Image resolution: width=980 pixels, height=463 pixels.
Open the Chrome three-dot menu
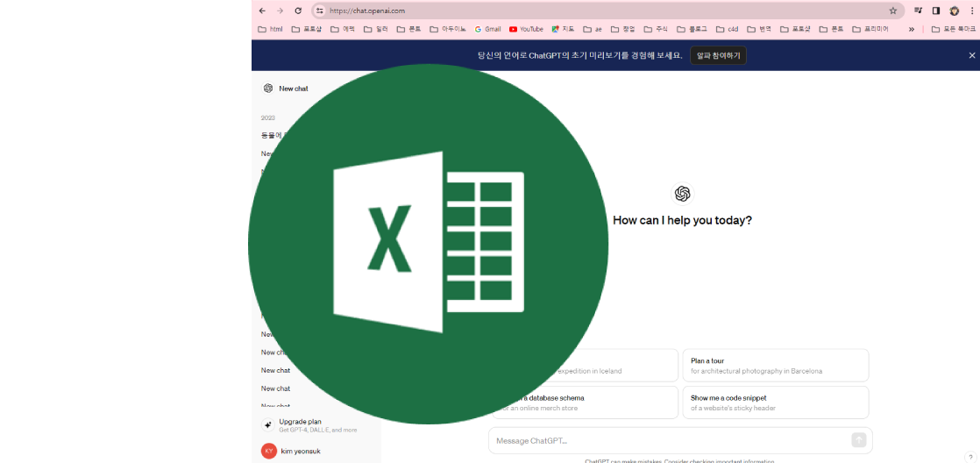[971, 11]
